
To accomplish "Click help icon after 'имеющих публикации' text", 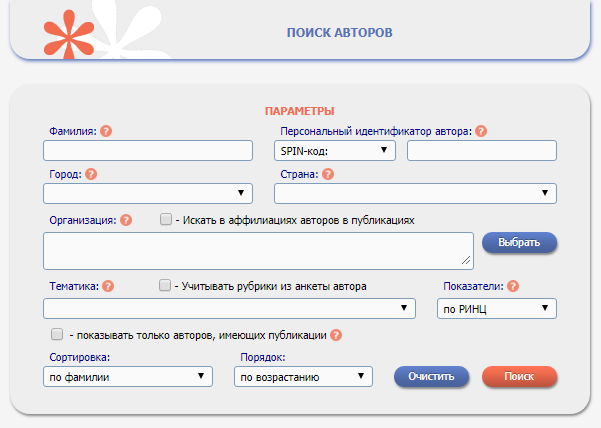I will pos(336,335).
